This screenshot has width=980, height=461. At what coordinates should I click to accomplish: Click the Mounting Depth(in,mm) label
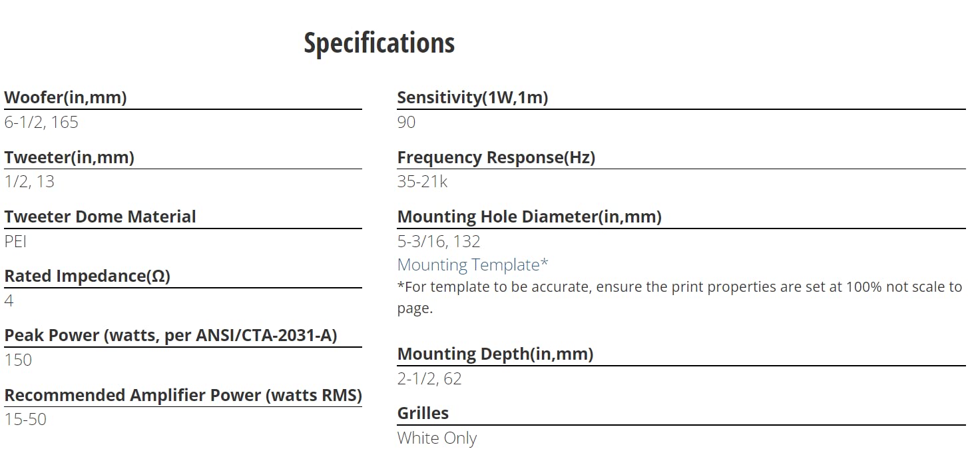point(495,354)
